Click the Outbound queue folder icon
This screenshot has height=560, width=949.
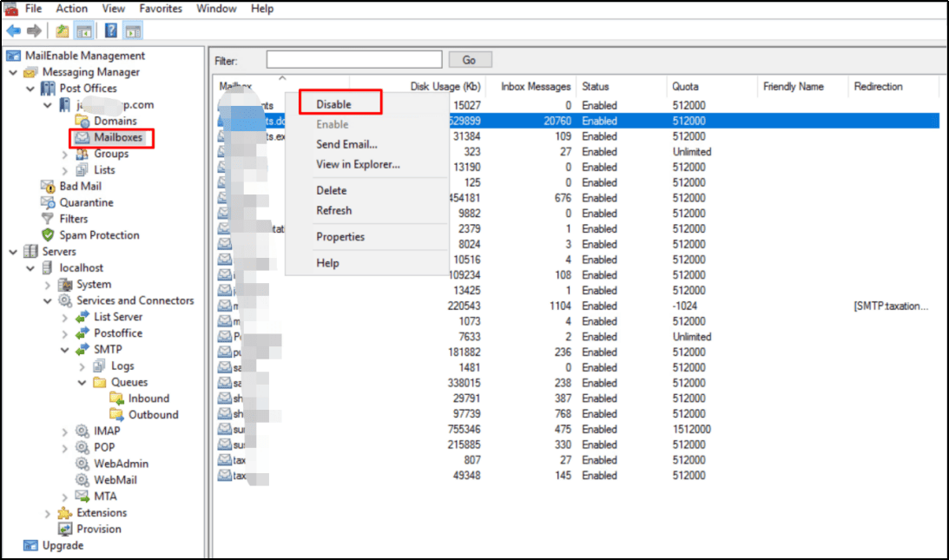click(x=116, y=415)
